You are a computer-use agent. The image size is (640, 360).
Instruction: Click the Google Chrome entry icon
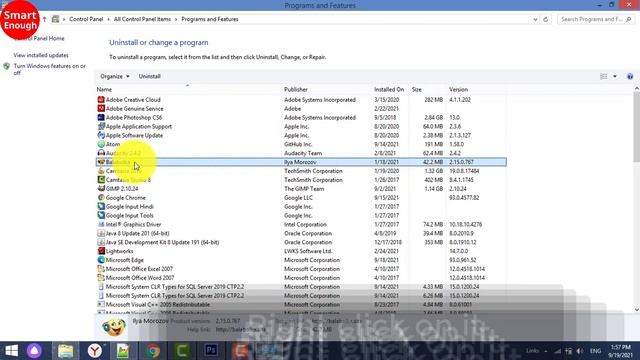[x=101, y=198]
